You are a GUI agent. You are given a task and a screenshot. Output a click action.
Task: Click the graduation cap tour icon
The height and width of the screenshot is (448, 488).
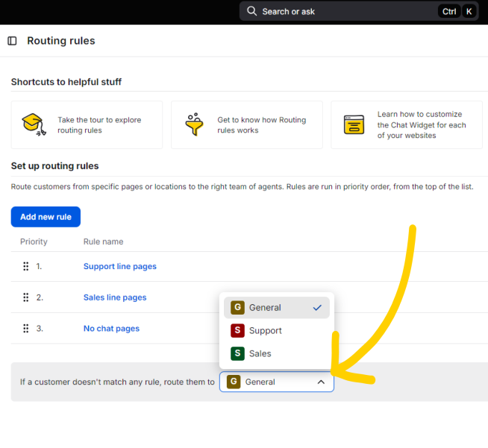click(x=34, y=124)
